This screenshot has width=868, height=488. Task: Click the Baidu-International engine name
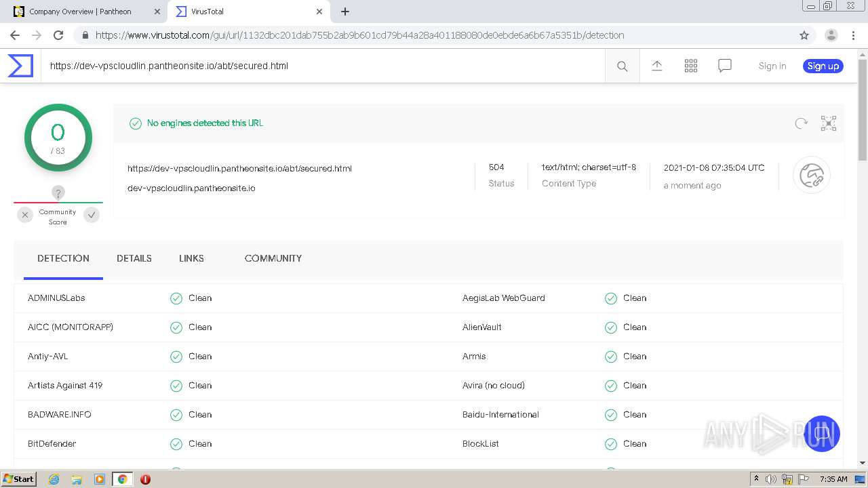[501, 415]
